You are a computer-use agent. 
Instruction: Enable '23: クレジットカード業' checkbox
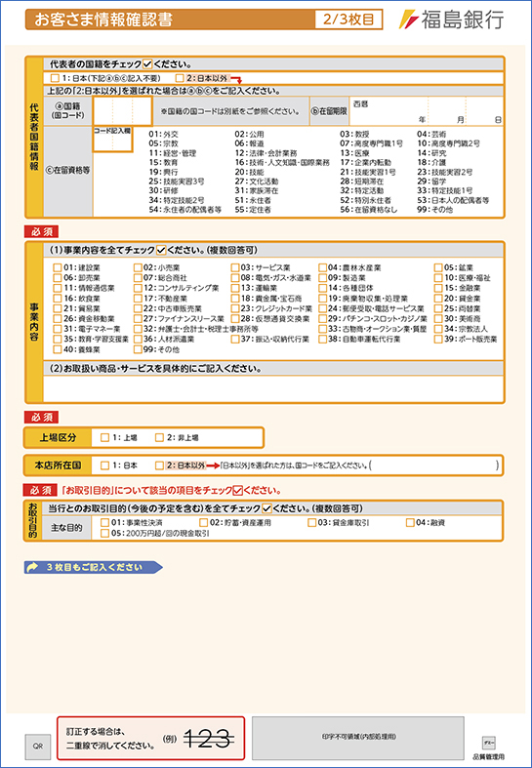(235, 309)
